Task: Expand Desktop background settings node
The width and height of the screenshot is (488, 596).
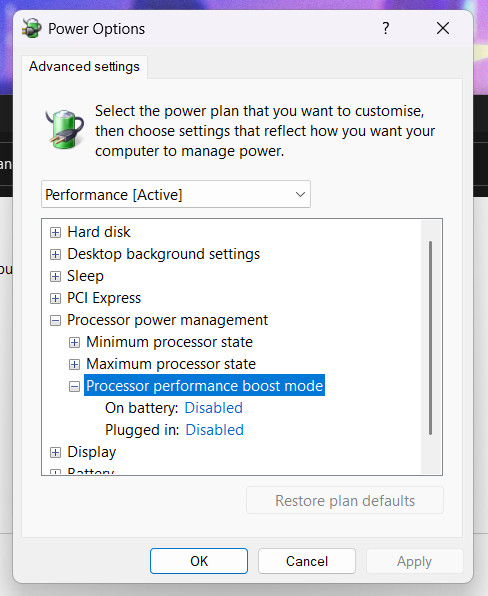Action: coord(55,254)
